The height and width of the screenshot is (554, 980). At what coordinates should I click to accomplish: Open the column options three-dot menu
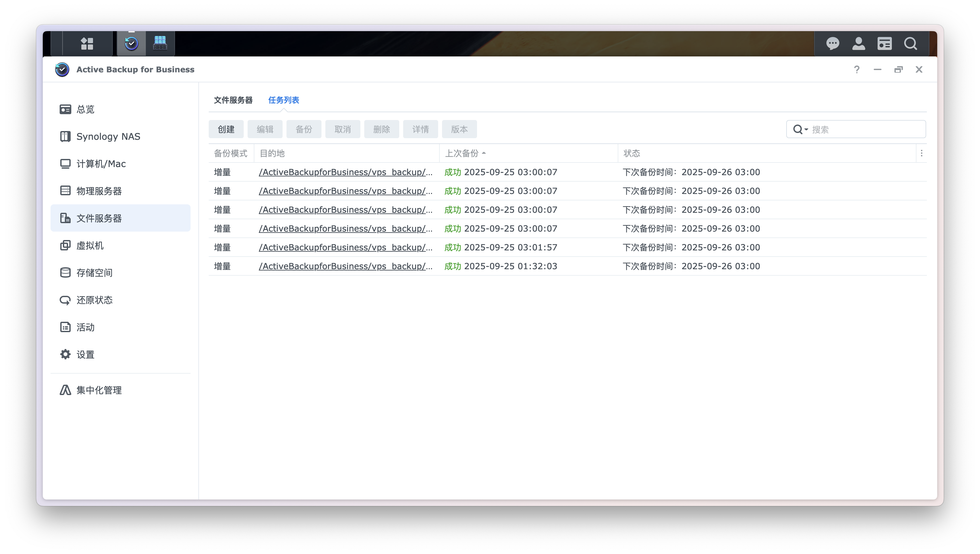[x=921, y=153]
